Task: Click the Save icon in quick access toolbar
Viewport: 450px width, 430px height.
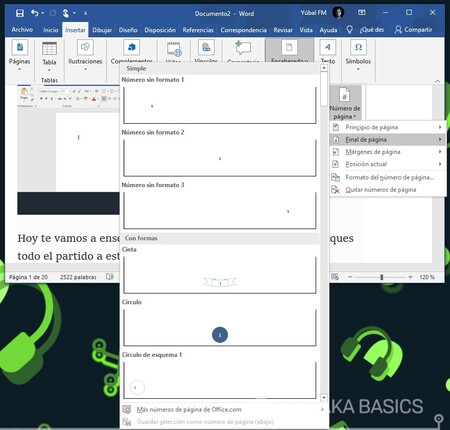Action: pos(20,13)
